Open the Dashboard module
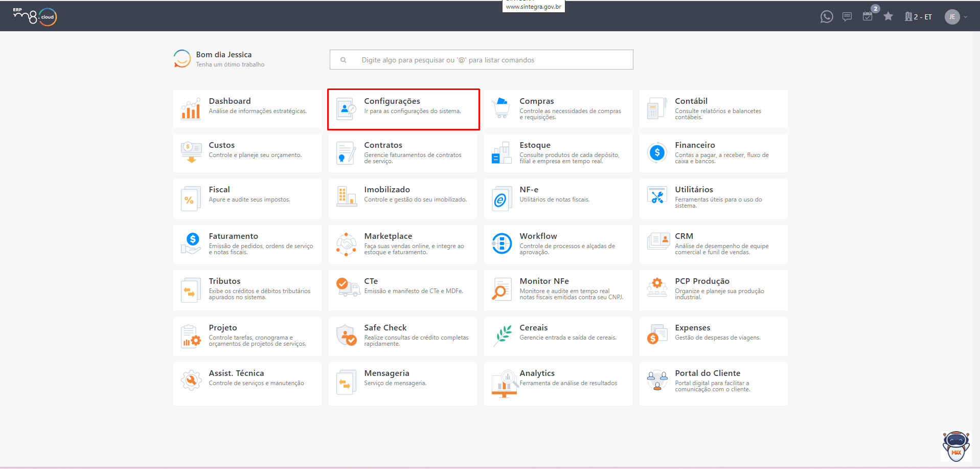980x469 pixels. coord(247,109)
